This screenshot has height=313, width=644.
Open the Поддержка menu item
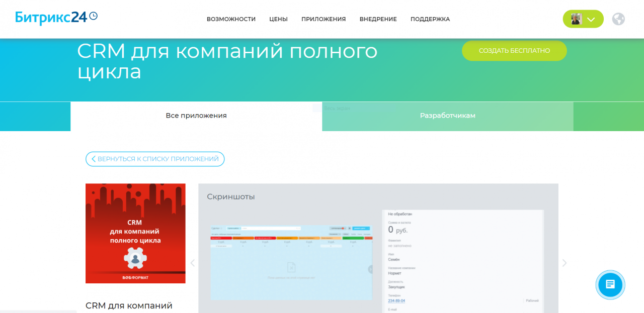430,19
